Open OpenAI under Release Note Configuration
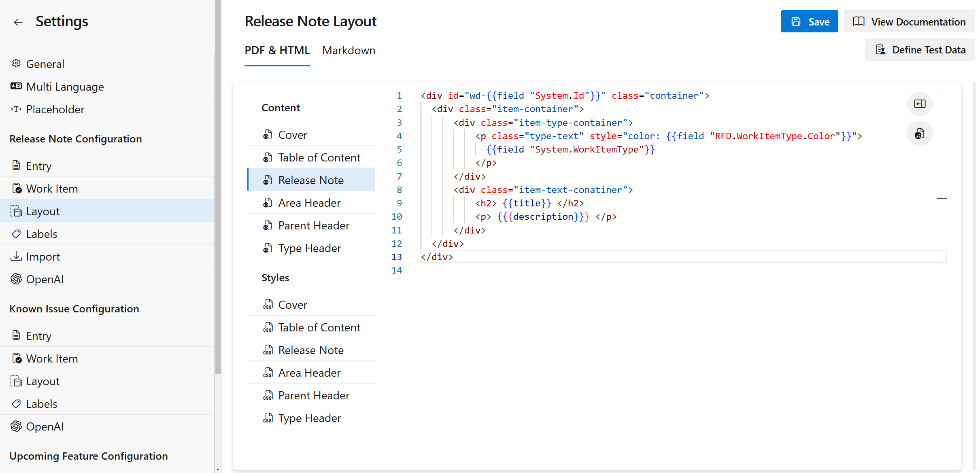This screenshot has width=980, height=473. (45, 279)
